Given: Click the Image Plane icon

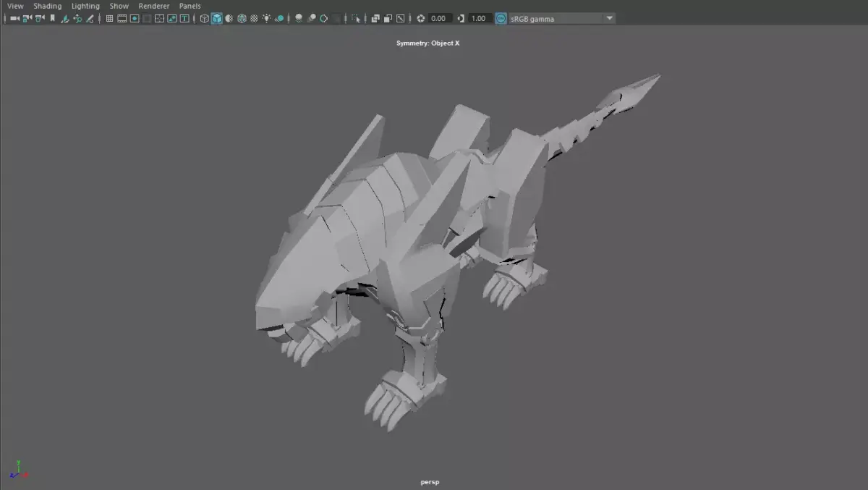Looking at the screenshot, I should coord(64,18).
